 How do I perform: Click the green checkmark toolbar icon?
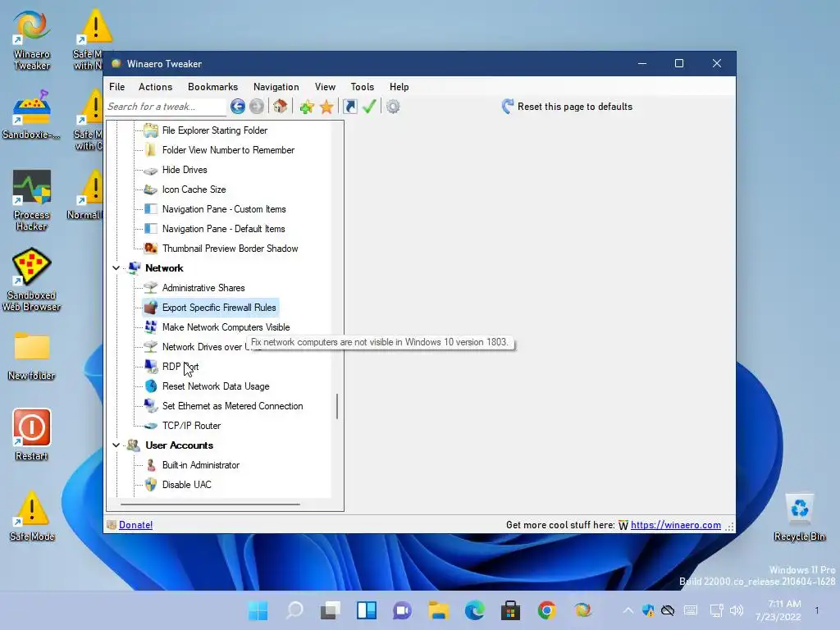click(x=369, y=106)
